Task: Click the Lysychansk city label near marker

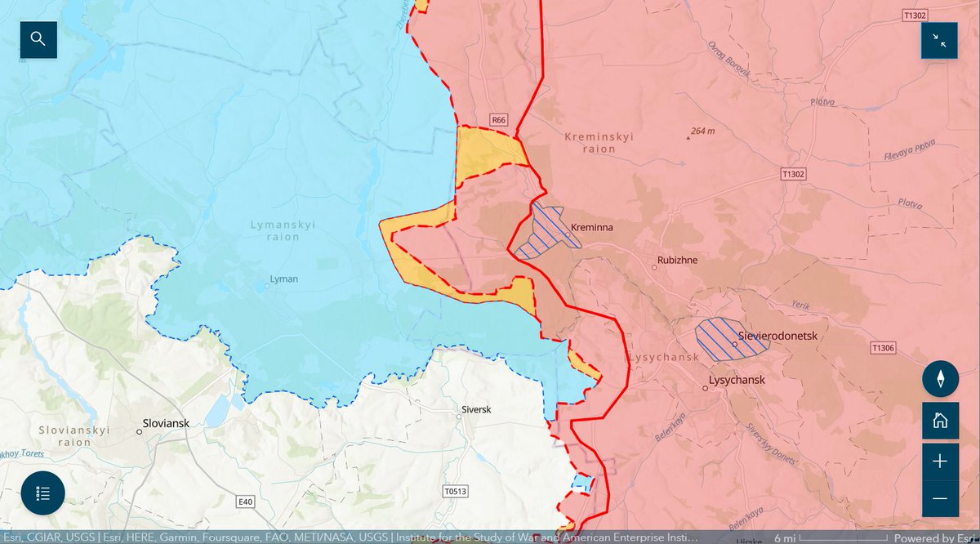Action: [737, 381]
